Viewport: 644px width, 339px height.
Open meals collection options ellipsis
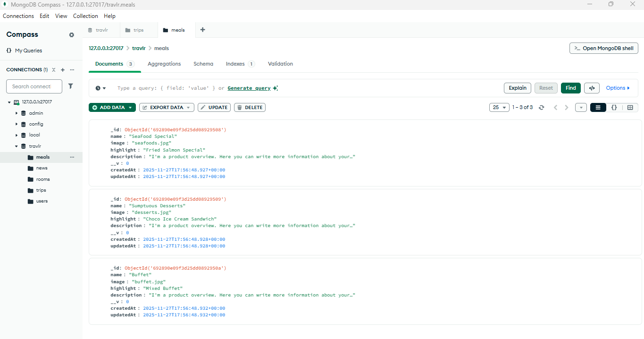pyautogui.click(x=72, y=157)
